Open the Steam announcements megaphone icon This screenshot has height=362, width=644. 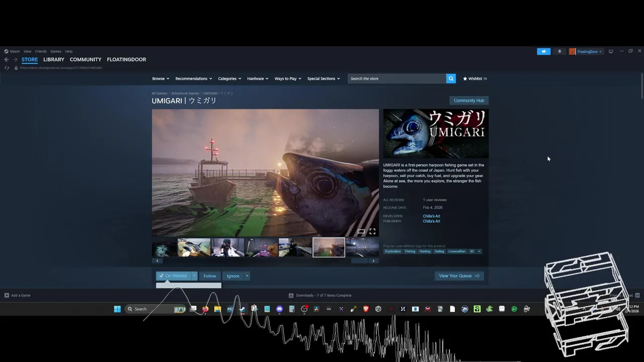point(543,51)
